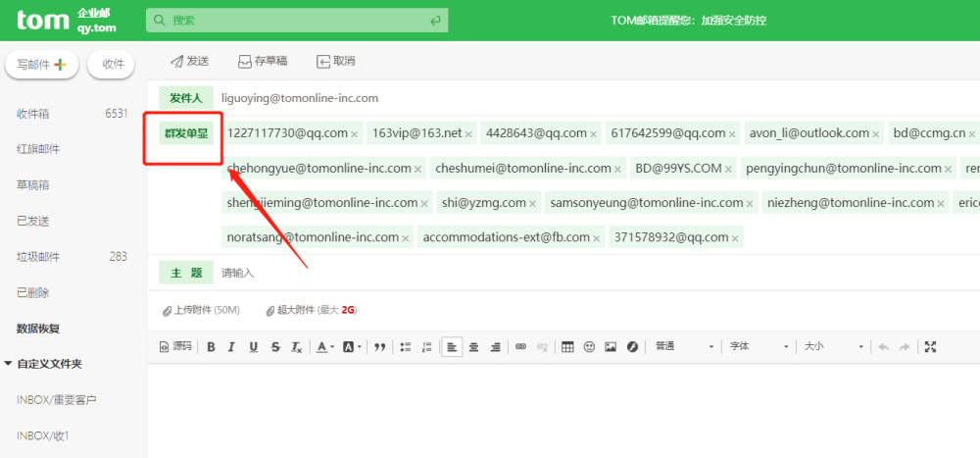Insert a block quote
980x458 pixels.
tap(379, 346)
